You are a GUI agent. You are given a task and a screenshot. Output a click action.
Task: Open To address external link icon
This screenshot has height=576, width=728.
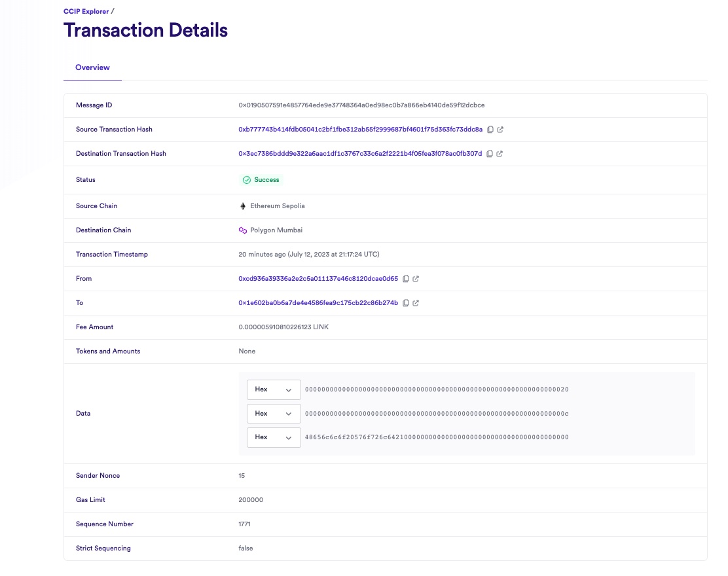[x=416, y=303]
